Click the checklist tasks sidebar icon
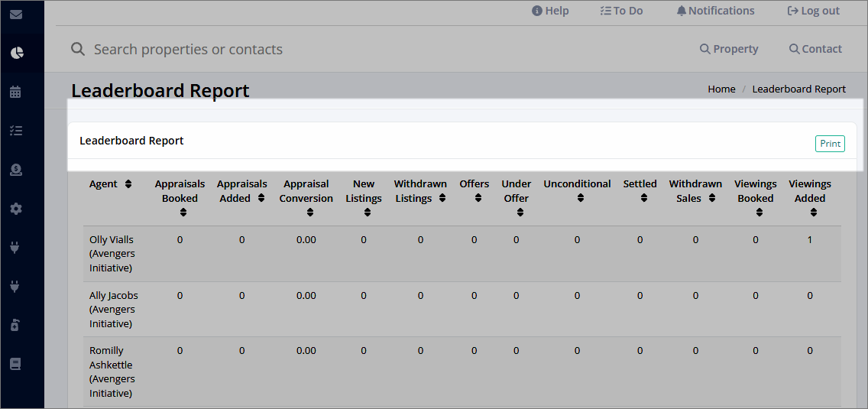The height and width of the screenshot is (409, 868). [16, 131]
